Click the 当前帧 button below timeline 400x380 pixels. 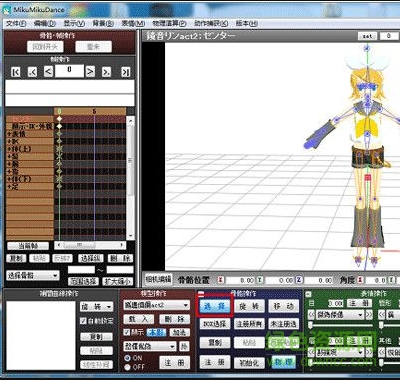coord(28,246)
